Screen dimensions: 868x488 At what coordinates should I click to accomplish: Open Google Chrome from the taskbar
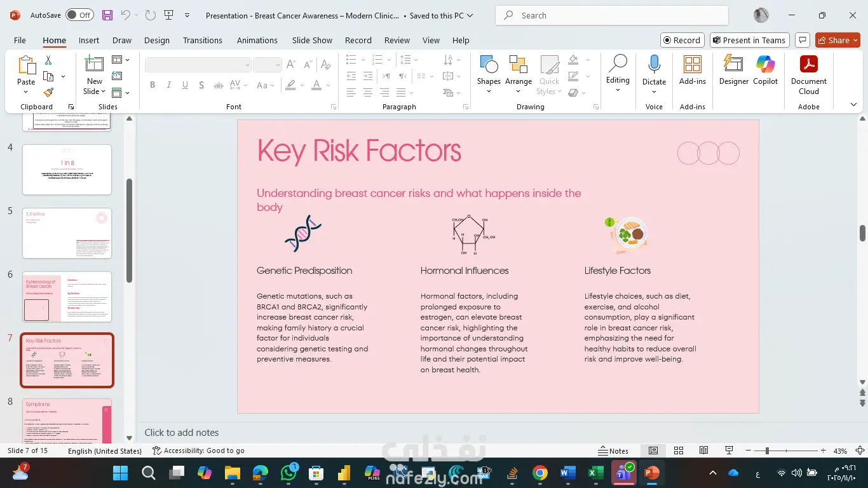[x=540, y=473]
